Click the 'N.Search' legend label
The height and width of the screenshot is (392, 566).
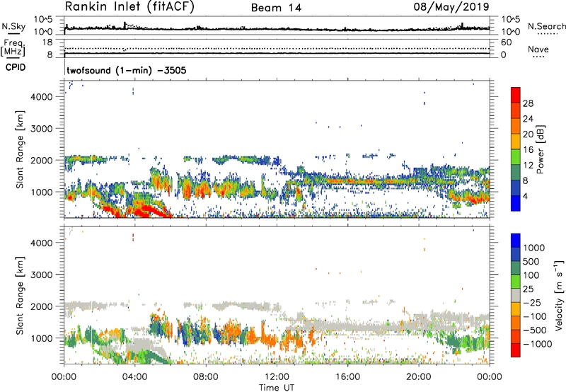click(546, 26)
